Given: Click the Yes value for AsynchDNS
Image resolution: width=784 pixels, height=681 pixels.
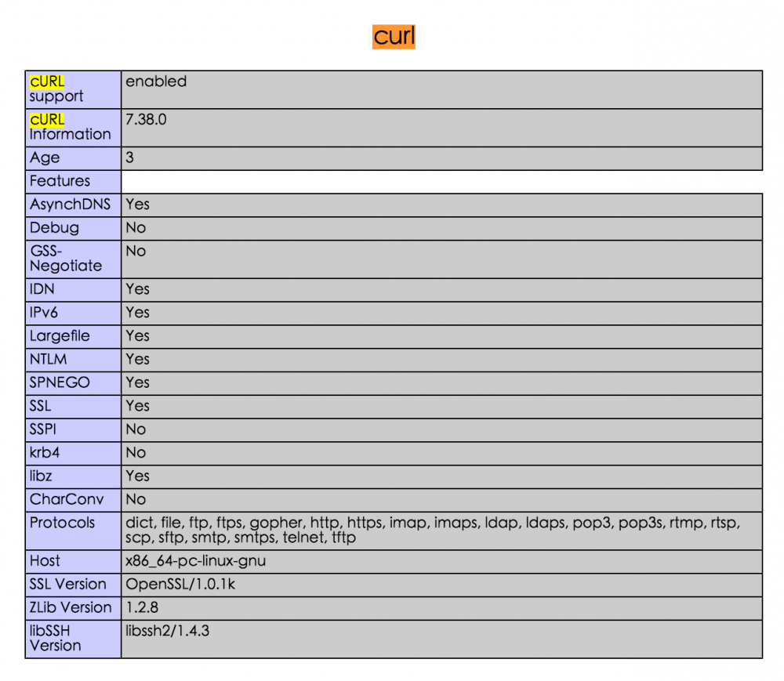Looking at the screenshot, I should tap(137, 205).
